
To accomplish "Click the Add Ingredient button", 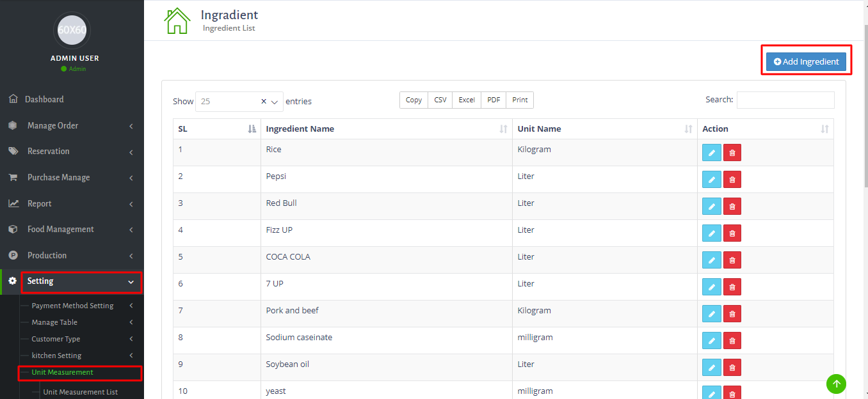I will click(x=806, y=62).
